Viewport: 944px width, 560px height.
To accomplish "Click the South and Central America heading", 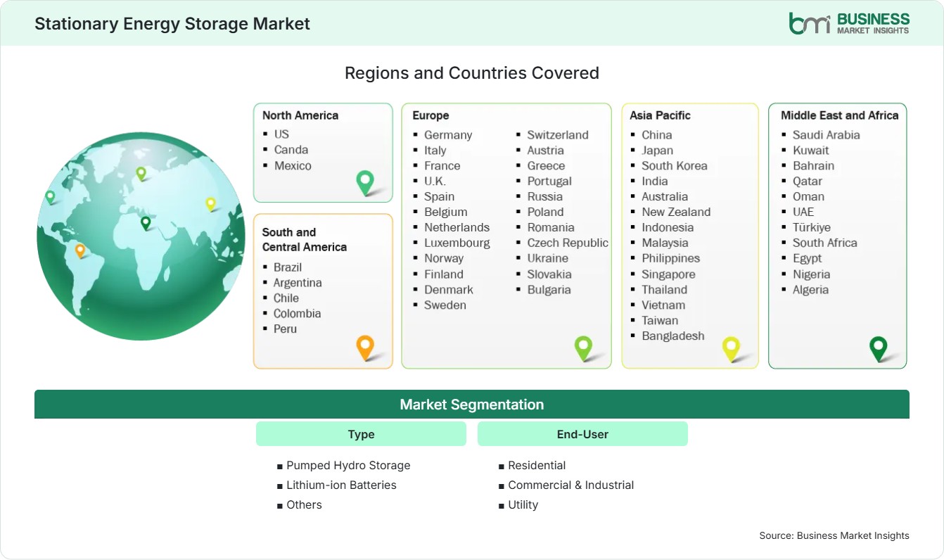I will (x=305, y=239).
